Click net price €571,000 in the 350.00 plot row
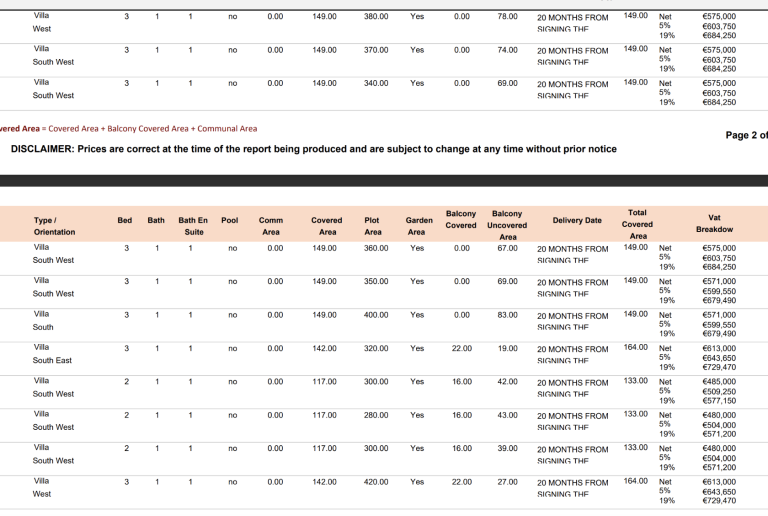 point(719,281)
